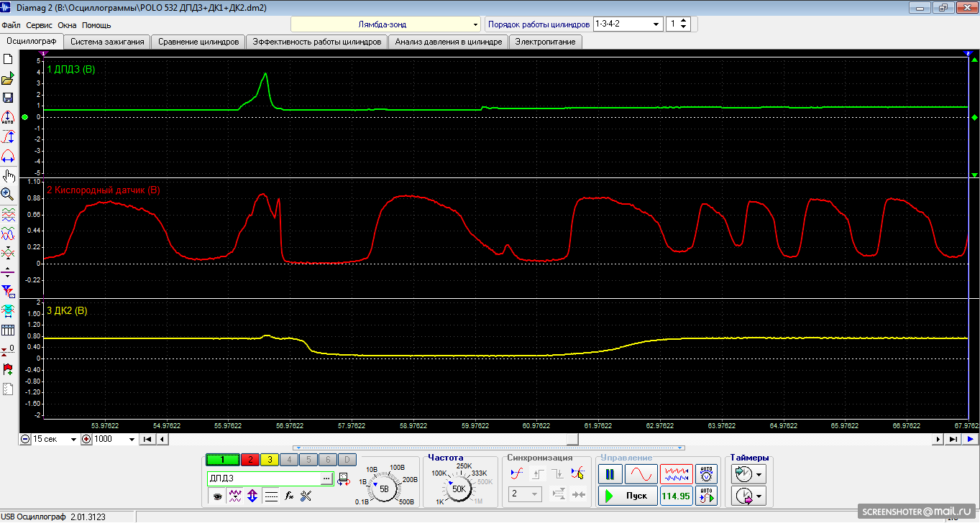The height and width of the screenshot is (523, 980).
Task: Open the Лямбда-зонд mode dropdown
Action: (x=385, y=24)
